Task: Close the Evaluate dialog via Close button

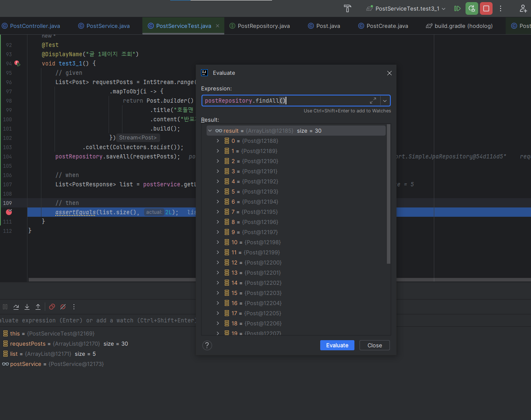Action: (374, 345)
